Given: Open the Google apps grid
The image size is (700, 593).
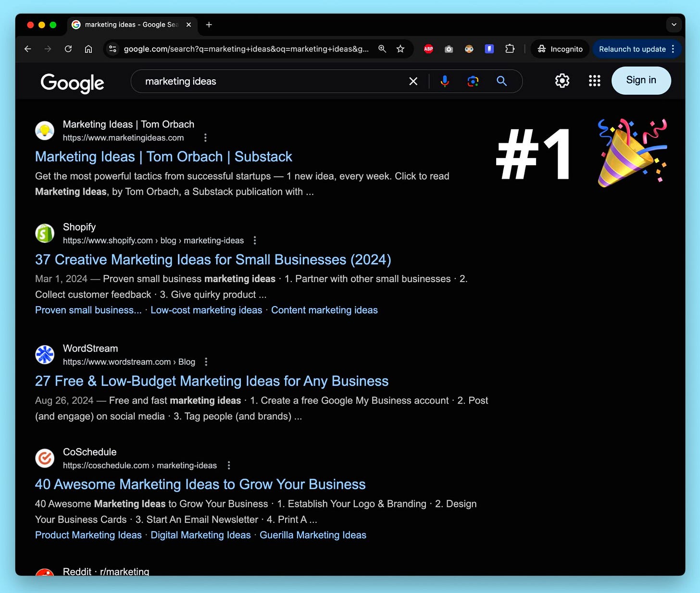Looking at the screenshot, I should [x=595, y=81].
